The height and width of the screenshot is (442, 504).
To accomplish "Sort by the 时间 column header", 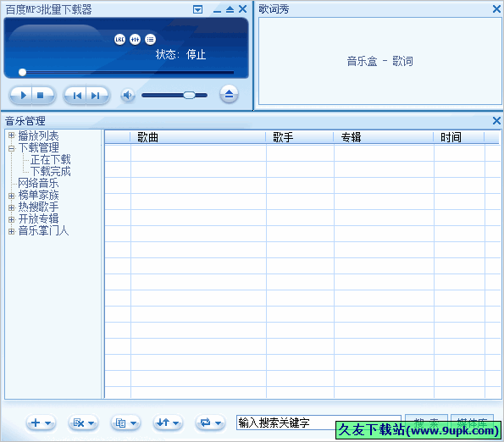I will [459, 137].
